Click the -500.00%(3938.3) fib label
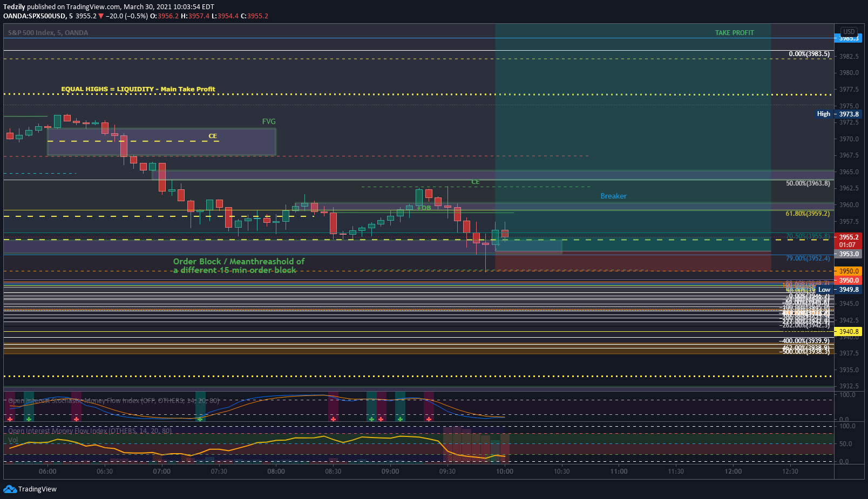 pos(805,352)
